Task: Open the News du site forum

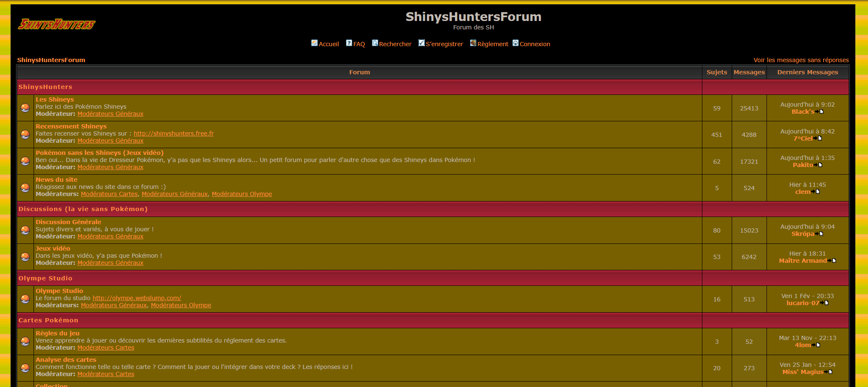Action: (57, 180)
